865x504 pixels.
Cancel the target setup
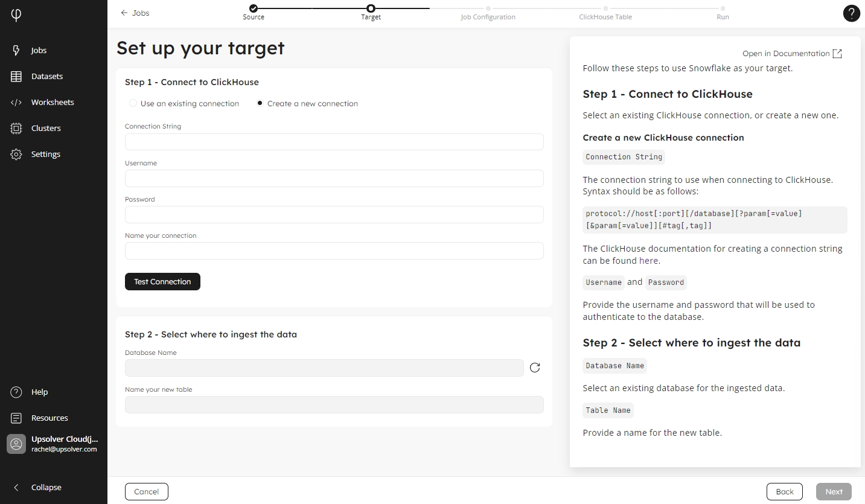[146, 491]
